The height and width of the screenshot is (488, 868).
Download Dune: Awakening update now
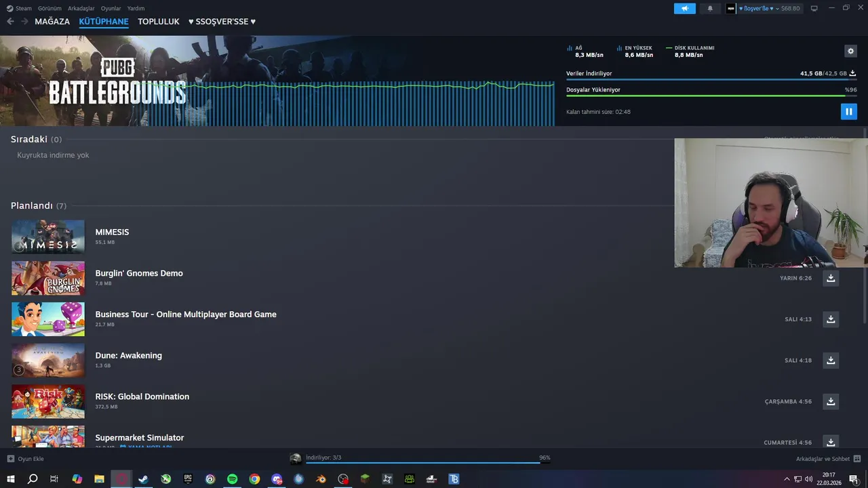click(x=831, y=360)
